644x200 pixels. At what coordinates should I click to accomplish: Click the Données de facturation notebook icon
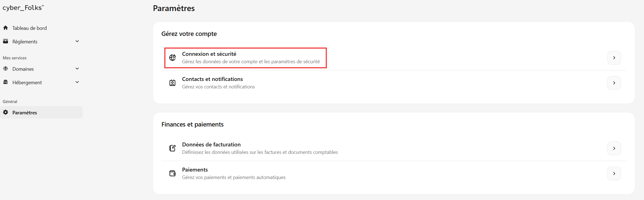click(x=173, y=148)
